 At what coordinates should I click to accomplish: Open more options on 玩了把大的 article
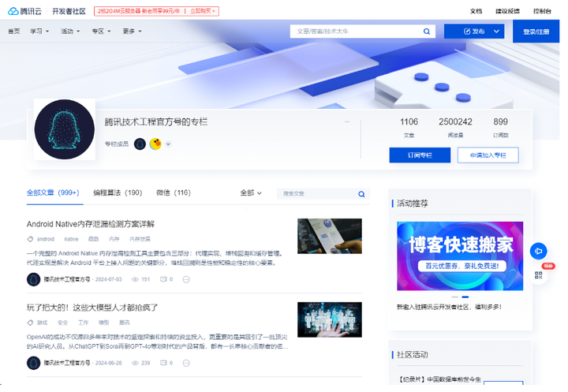[186, 363]
